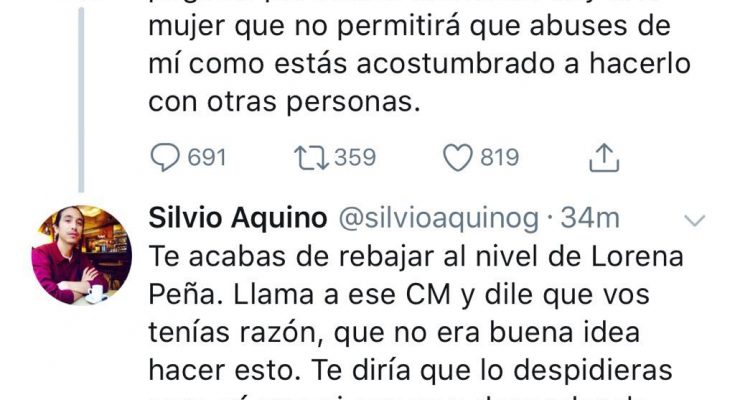Select the line 'tenías razón, que no era'

point(394,332)
